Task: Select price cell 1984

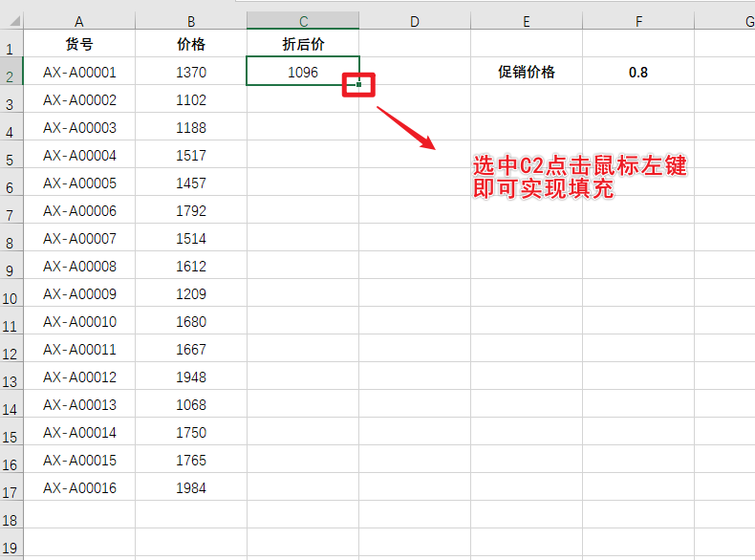Action: pyautogui.click(x=191, y=487)
